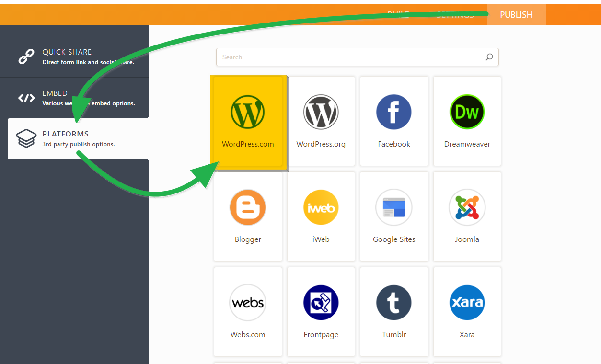The image size is (601, 364).
Task: Open the Dreamweaver publish option
Action: [x=467, y=112]
